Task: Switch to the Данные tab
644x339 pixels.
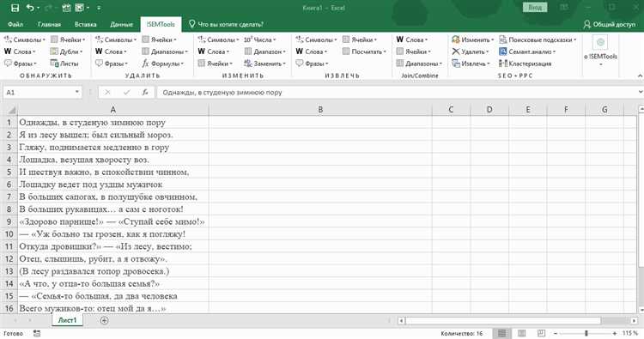Action: tap(122, 25)
